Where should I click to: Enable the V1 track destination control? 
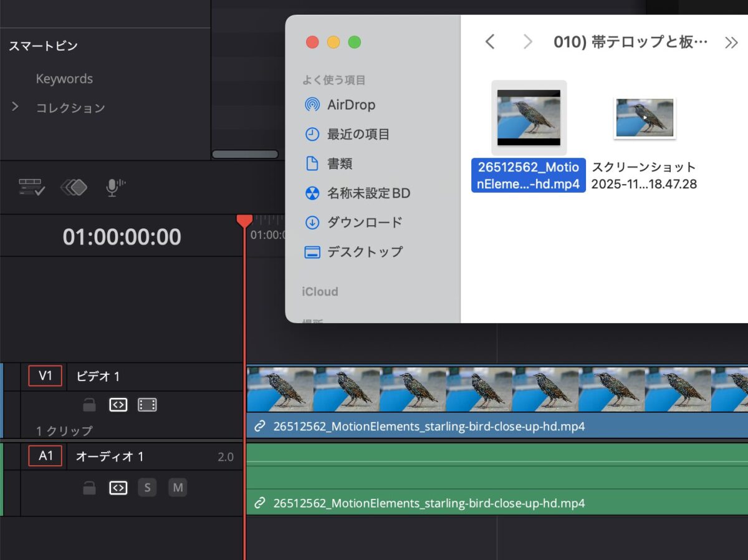point(45,376)
